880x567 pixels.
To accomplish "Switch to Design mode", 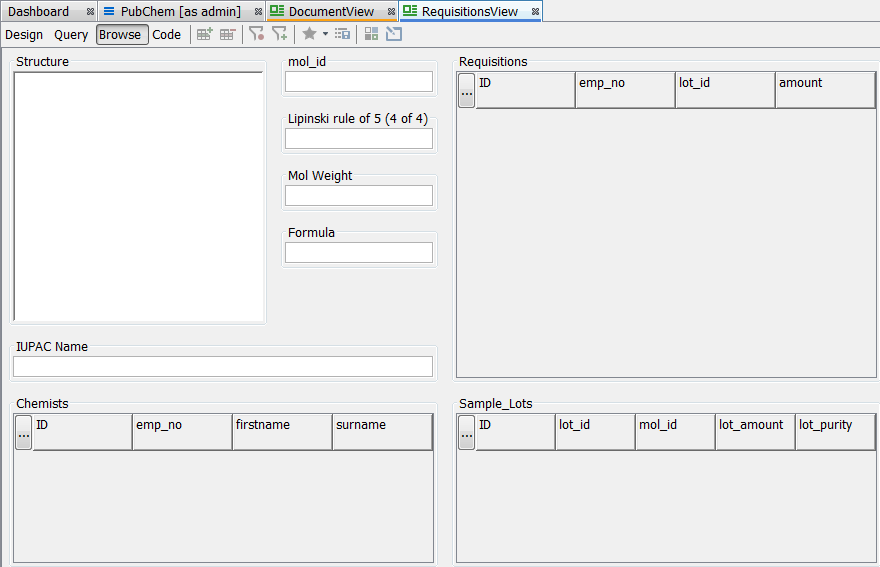I will 24,34.
